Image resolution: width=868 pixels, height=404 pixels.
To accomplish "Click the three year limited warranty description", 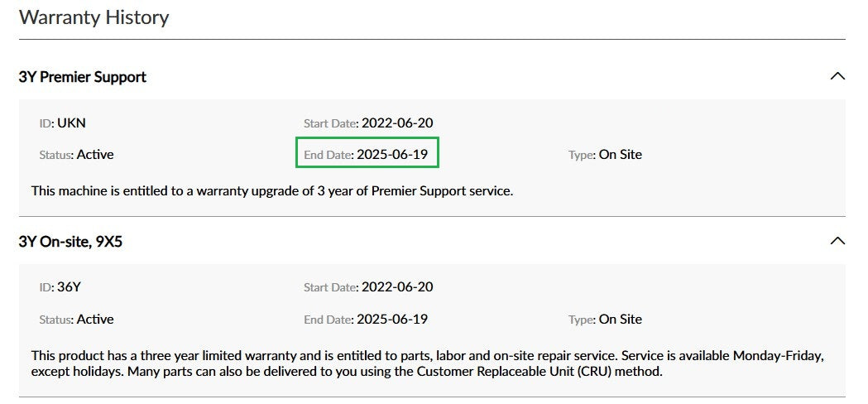I will [x=248, y=355].
